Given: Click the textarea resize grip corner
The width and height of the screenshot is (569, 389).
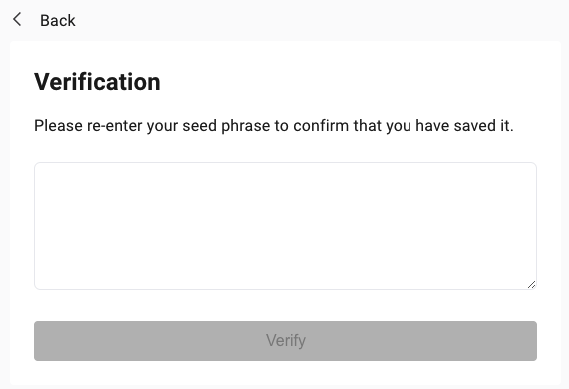Looking at the screenshot, I should coord(532,285).
